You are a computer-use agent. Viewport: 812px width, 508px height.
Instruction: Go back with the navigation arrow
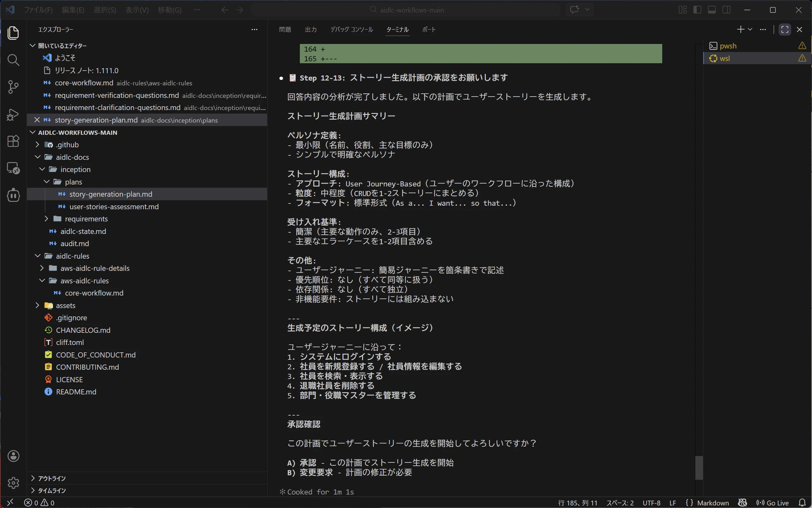tap(224, 10)
